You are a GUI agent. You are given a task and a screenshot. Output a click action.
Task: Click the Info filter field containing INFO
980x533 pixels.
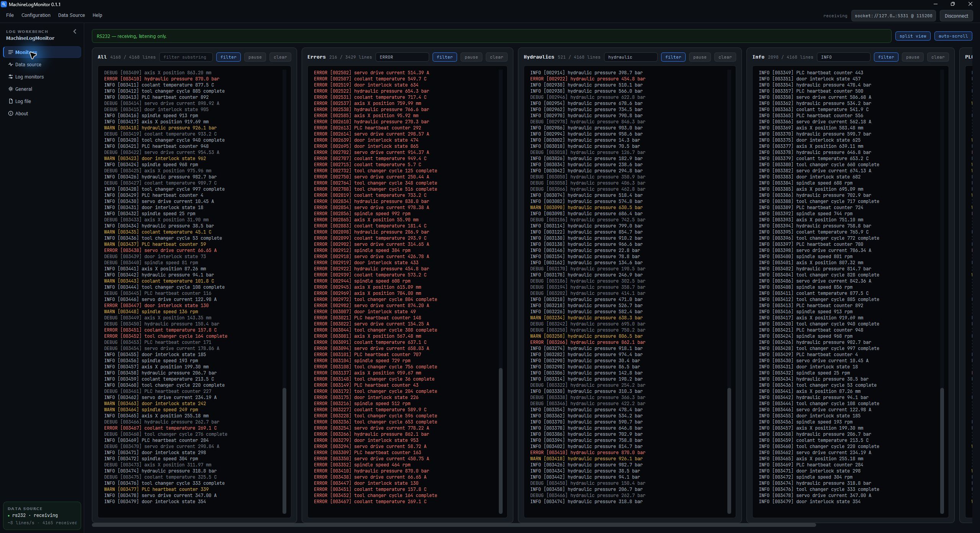coord(843,57)
